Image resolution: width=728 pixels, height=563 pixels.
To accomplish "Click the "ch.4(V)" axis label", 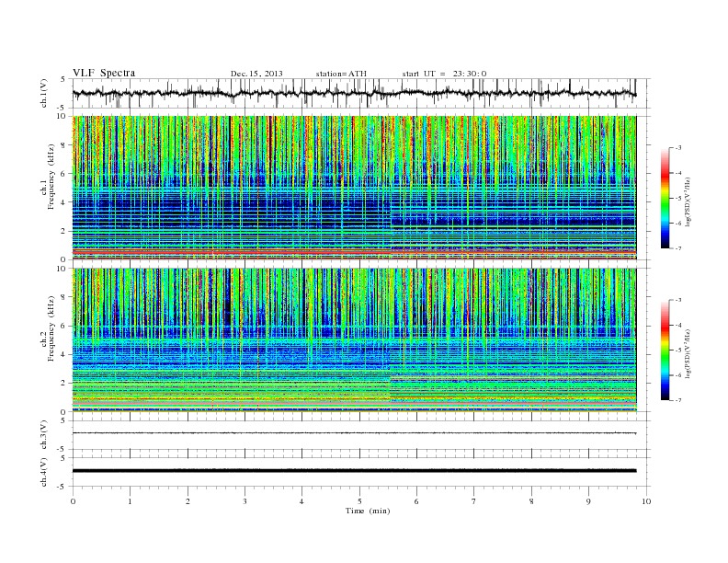I will coord(43,472).
